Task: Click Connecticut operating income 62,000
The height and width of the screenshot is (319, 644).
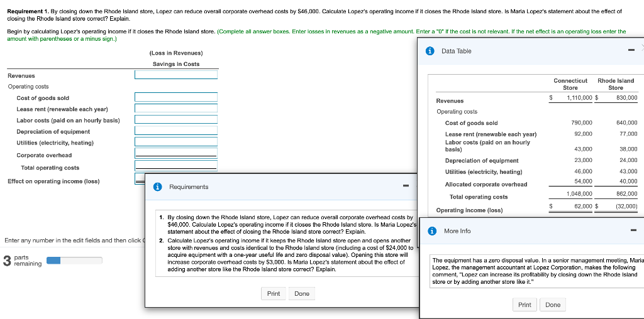Action: 583,207
